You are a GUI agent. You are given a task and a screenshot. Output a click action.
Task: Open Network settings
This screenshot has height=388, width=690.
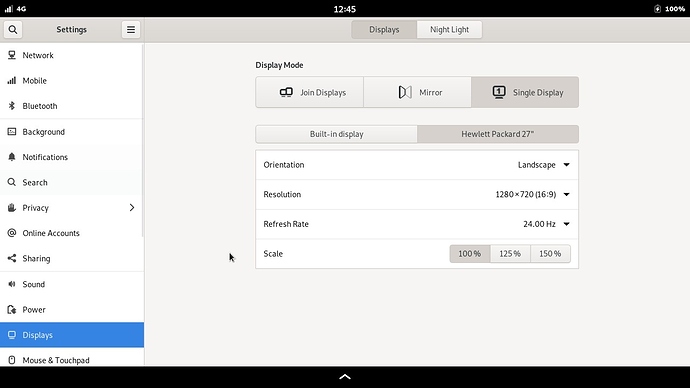pos(71,55)
